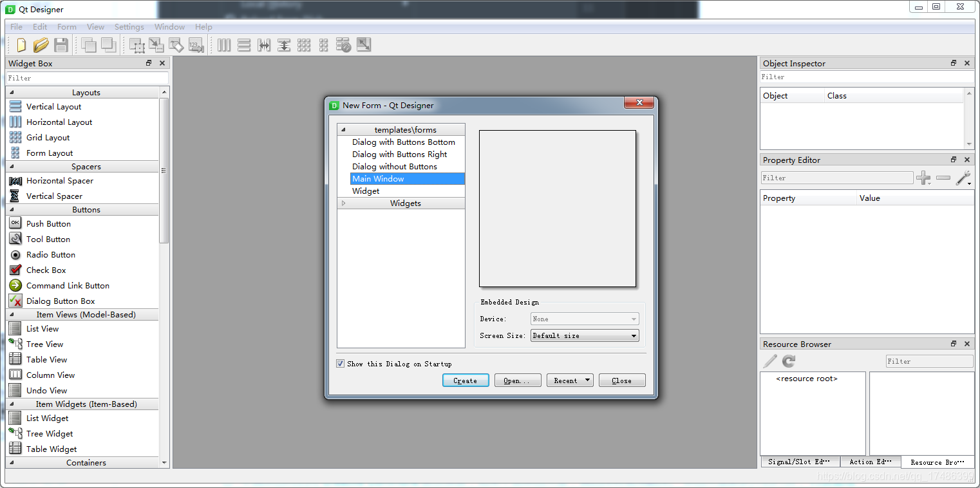Viewport: 980px width, 488px height.
Task: Collapse the Spacers category in Widget Box
Action: [12, 167]
